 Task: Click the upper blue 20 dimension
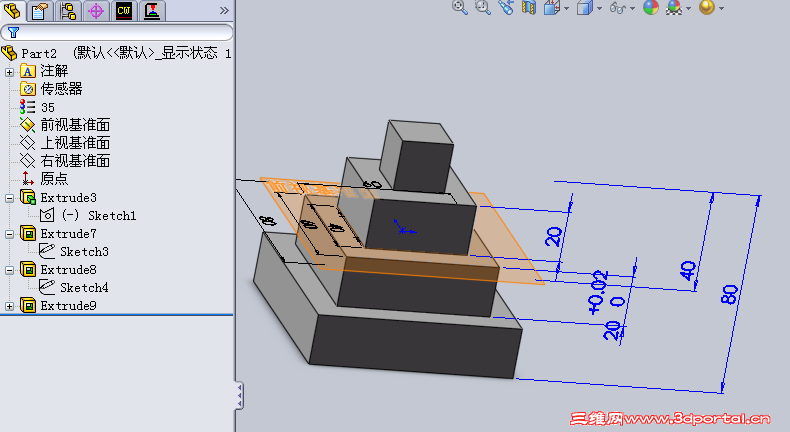(553, 236)
